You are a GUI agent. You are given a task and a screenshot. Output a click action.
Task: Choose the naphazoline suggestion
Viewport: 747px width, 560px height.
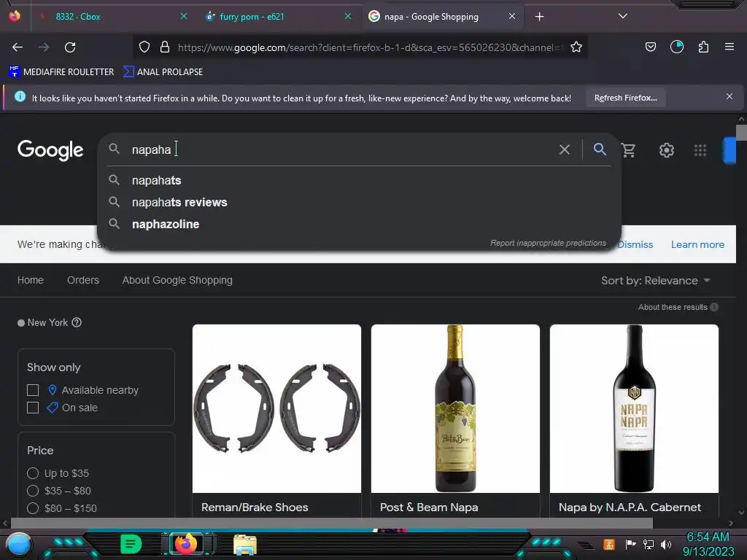(359, 225)
